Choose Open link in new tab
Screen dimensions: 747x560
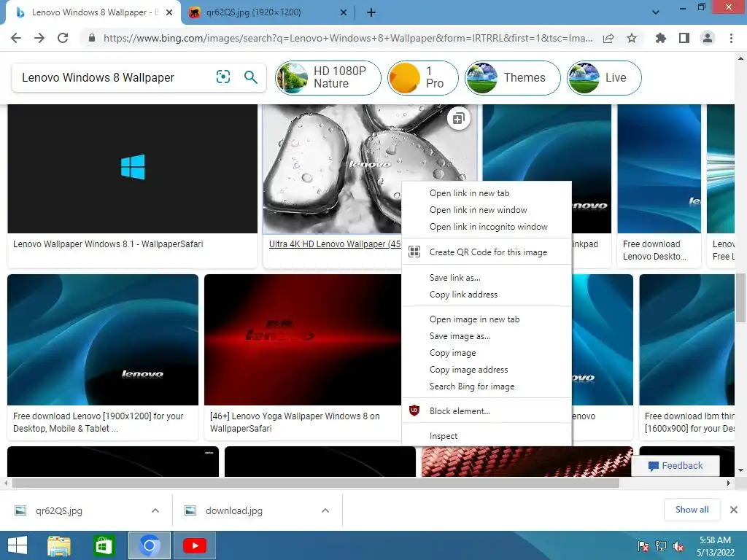tap(487, 192)
